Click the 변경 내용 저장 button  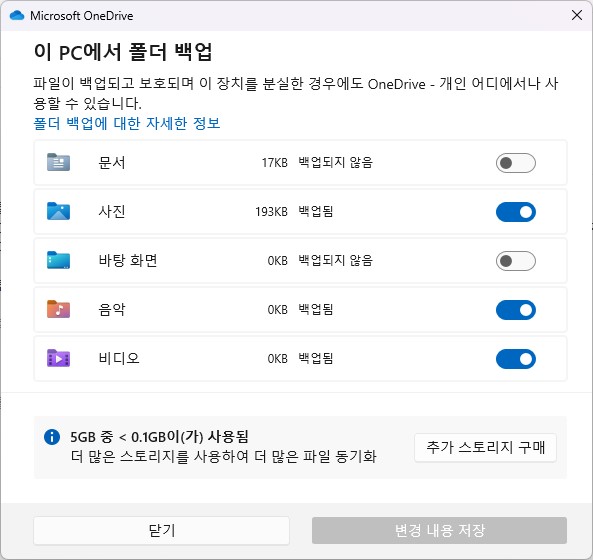tap(439, 531)
